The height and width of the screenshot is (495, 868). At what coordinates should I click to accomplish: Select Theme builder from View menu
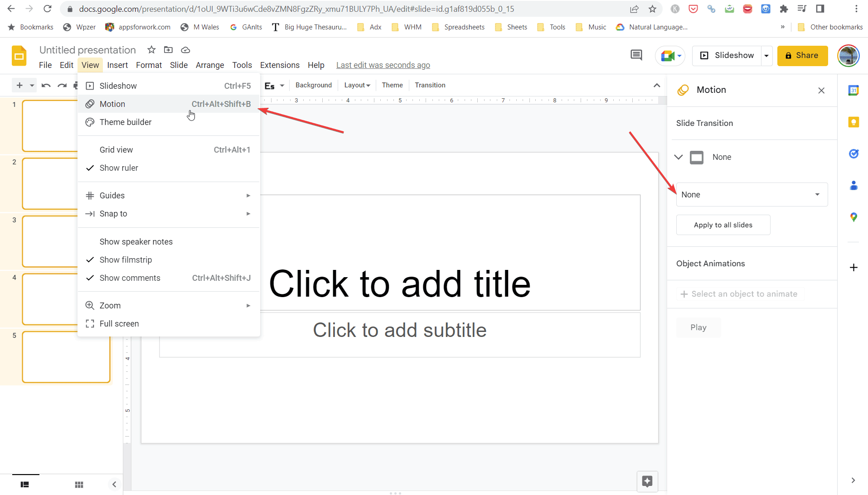125,122
